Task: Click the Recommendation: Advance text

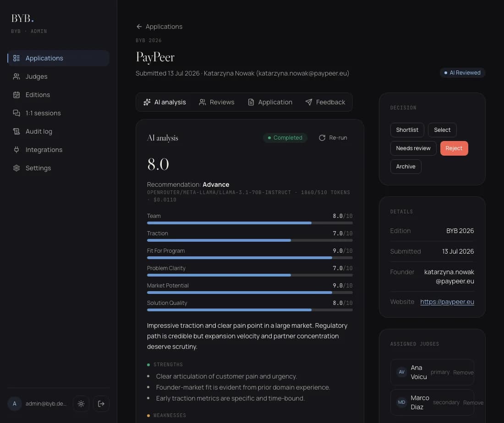Action: [188, 184]
